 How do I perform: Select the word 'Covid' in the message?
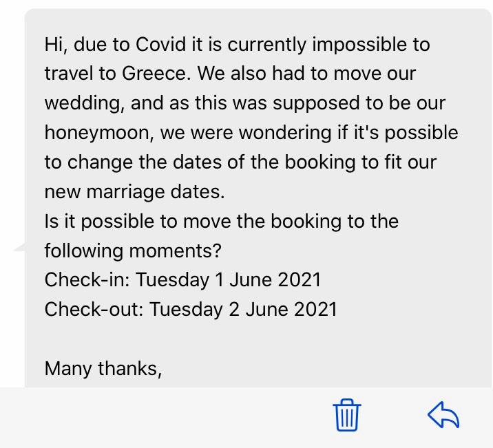[x=161, y=44]
